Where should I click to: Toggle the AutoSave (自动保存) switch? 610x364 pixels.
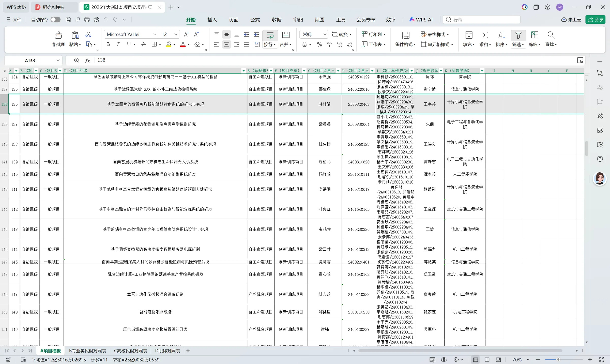55,20
